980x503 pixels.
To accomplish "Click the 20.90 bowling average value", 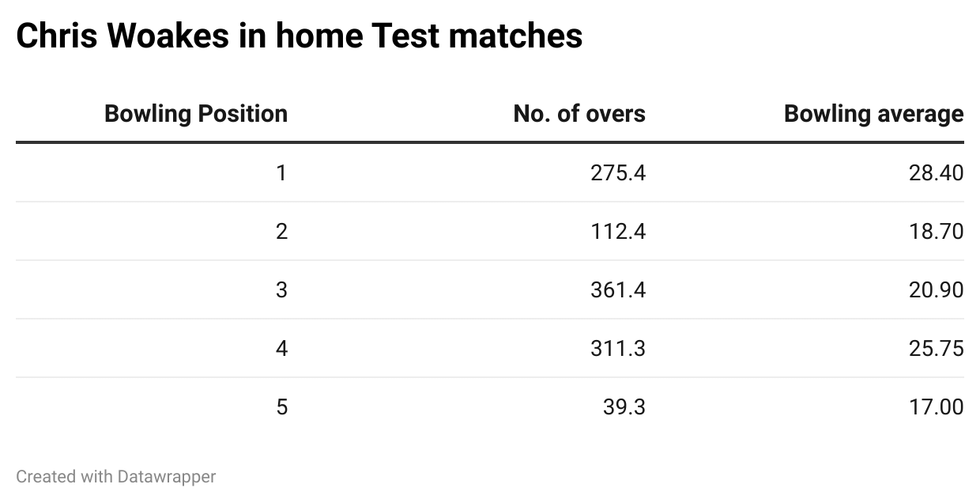I will click(936, 289).
